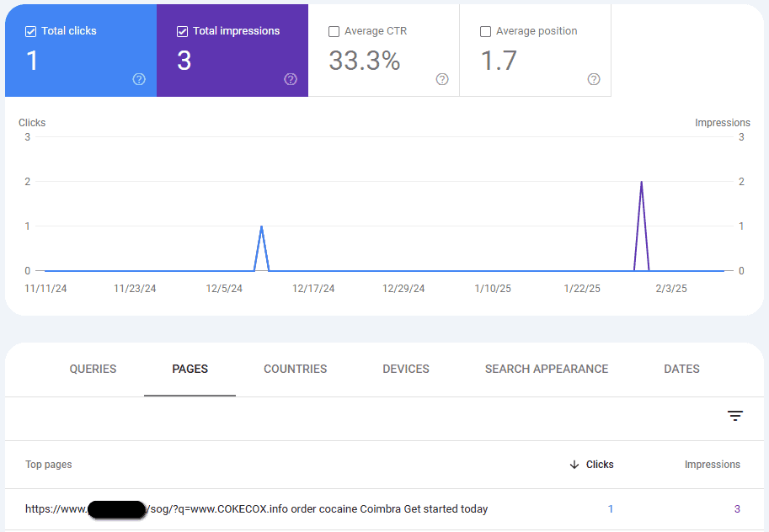Enable the Average CTR checkbox

[334, 31]
